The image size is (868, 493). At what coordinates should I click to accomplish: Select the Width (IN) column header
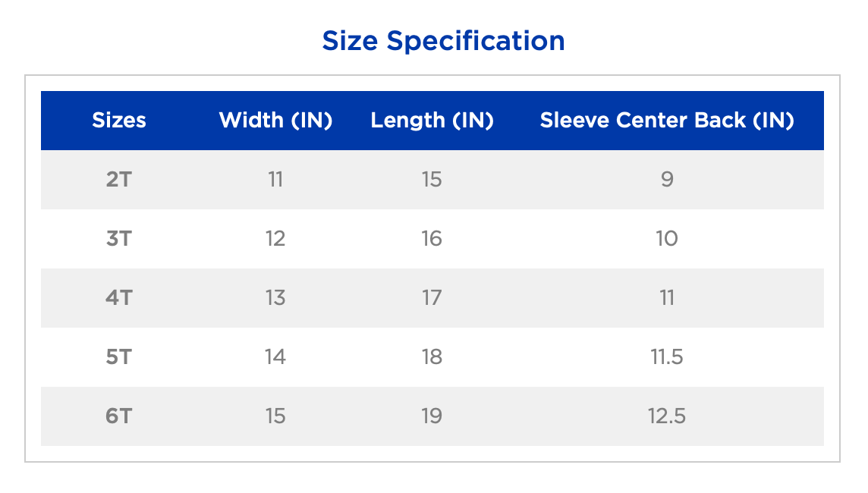coord(275,121)
